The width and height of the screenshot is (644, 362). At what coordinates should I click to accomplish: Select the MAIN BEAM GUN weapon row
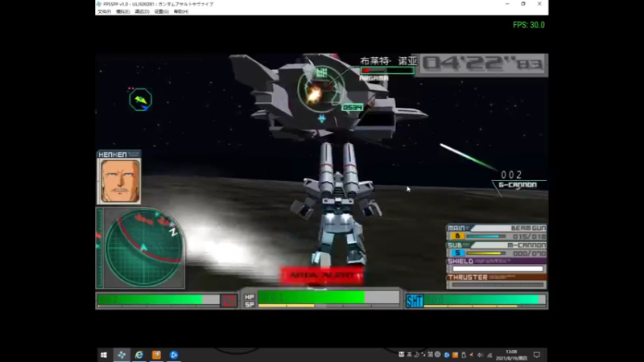pos(497,232)
